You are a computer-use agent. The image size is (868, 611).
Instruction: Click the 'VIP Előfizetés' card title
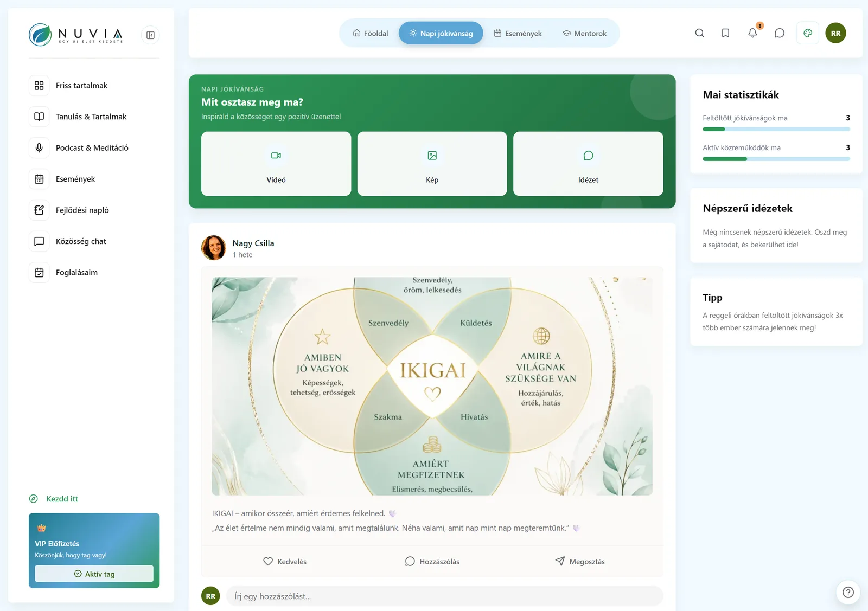click(57, 544)
